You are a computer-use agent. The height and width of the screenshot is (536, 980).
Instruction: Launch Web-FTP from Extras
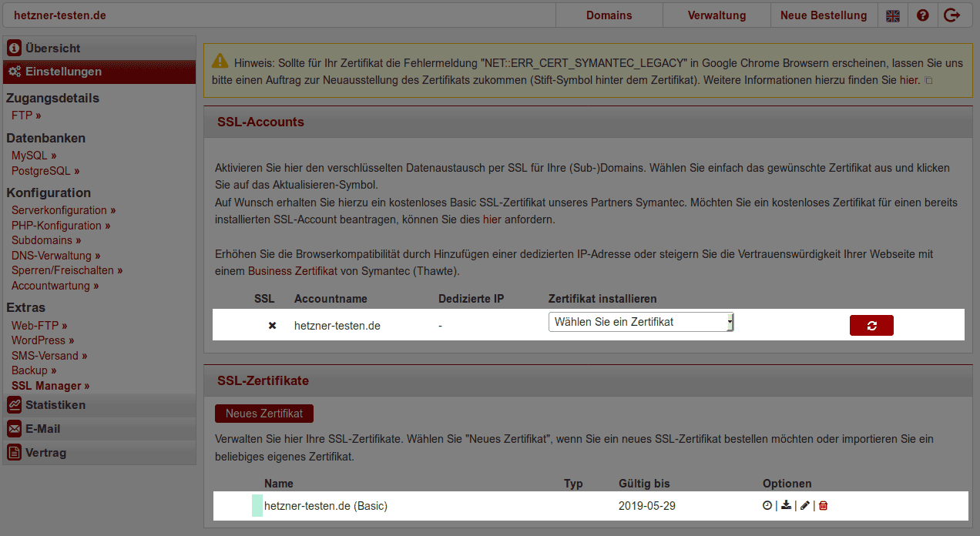(x=39, y=326)
